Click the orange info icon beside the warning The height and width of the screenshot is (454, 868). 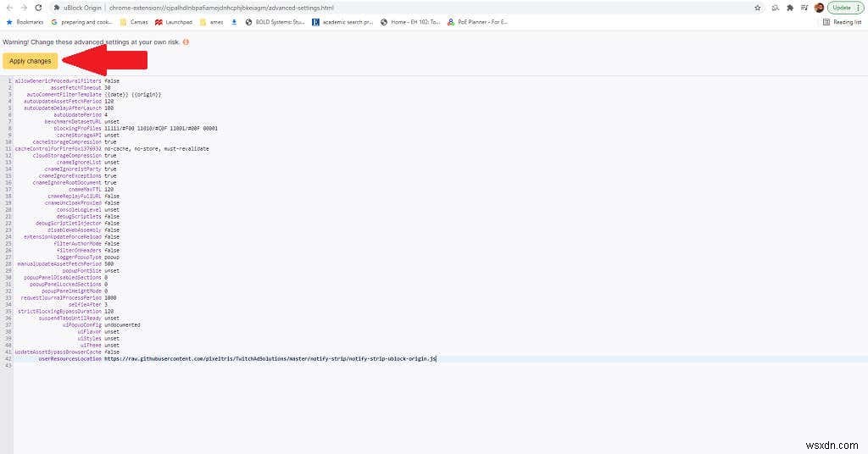186,42
